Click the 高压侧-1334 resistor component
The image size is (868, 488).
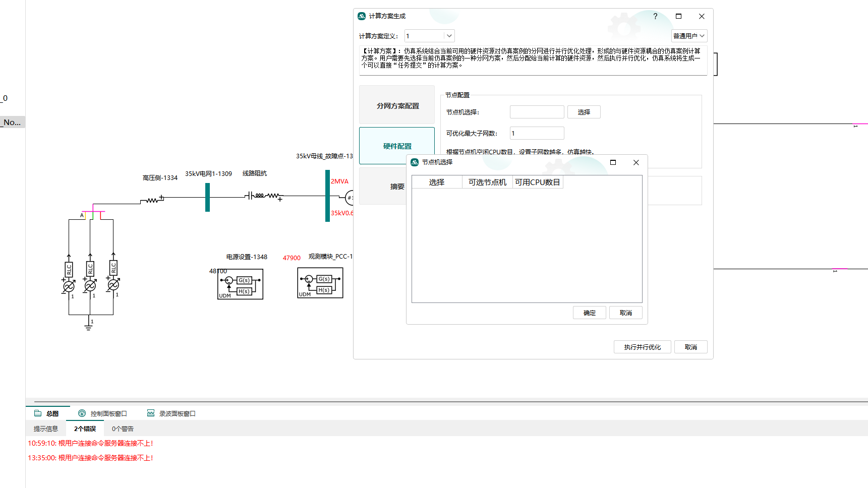(x=152, y=200)
